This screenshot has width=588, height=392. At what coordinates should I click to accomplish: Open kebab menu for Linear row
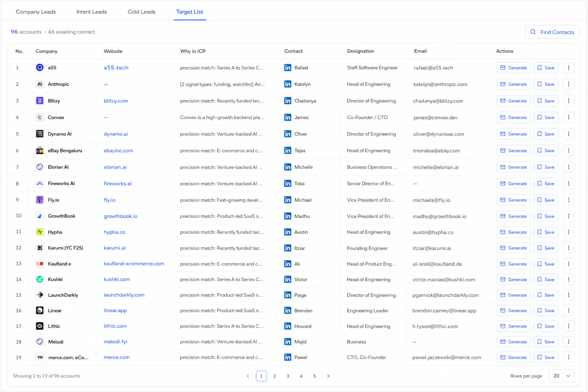click(x=568, y=310)
